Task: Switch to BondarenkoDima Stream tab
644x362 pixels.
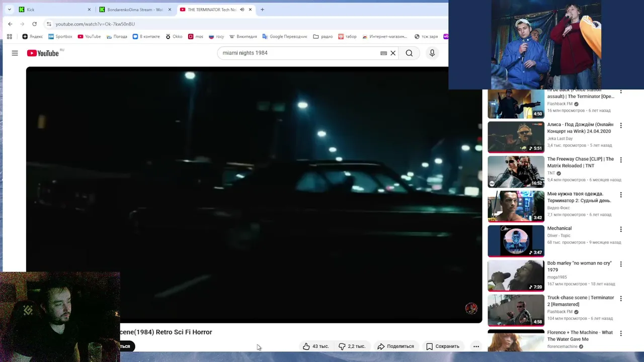Action: click(x=135, y=10)
